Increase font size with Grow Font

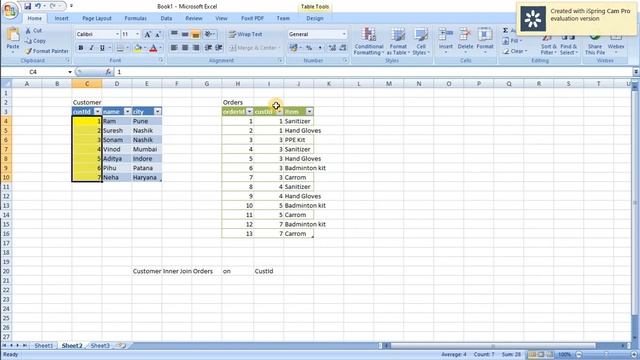[147, 34]
